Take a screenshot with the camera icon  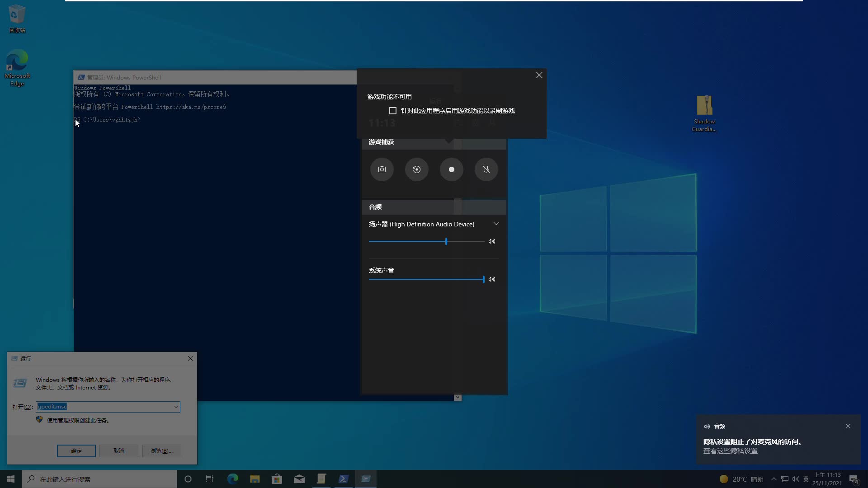382,169
